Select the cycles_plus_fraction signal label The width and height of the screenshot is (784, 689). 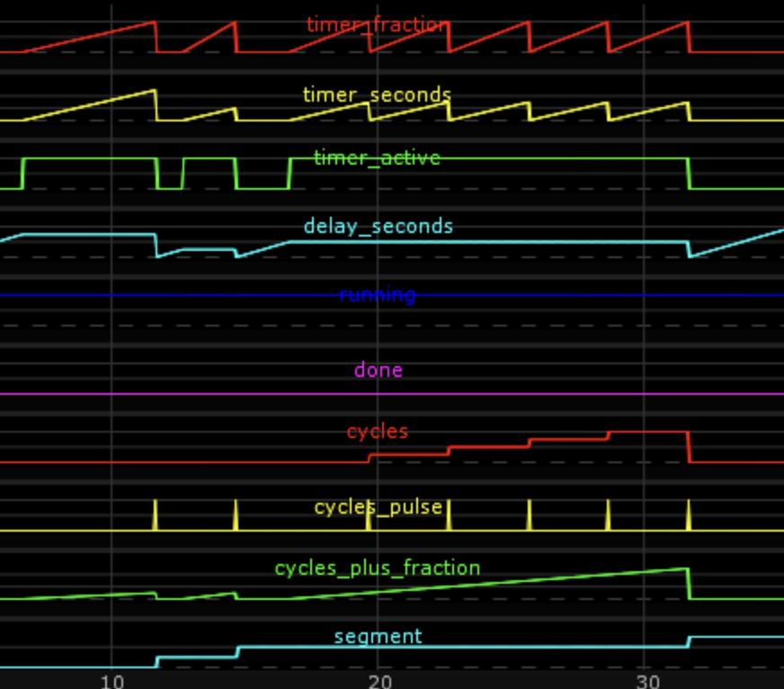click(378, 568)
